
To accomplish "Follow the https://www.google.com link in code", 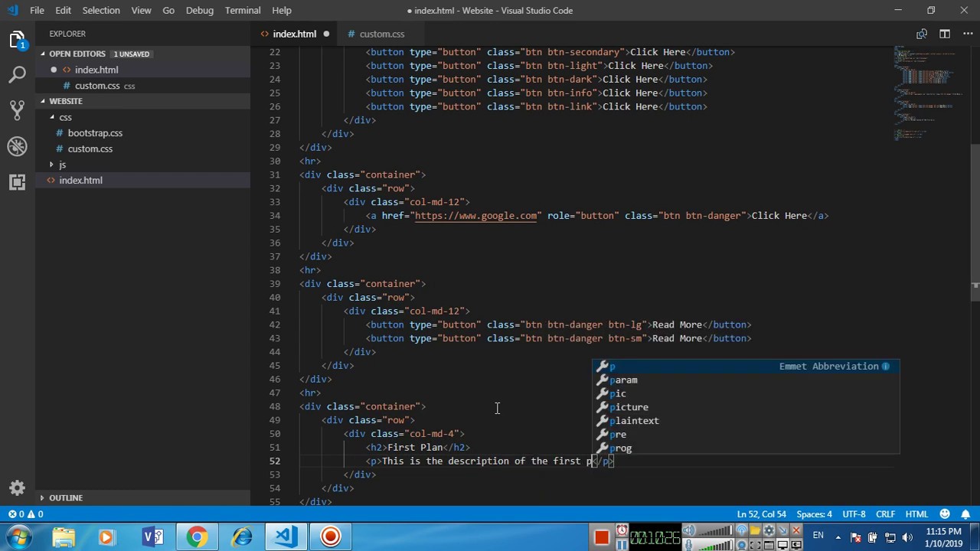I will pos(475,216).
